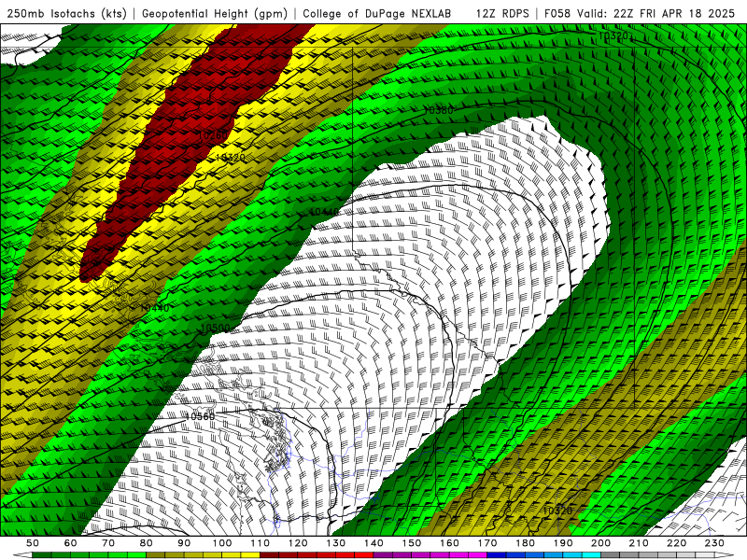Click the bright yellow swatch below 110
747x560 pixels.
pos(250,555)
